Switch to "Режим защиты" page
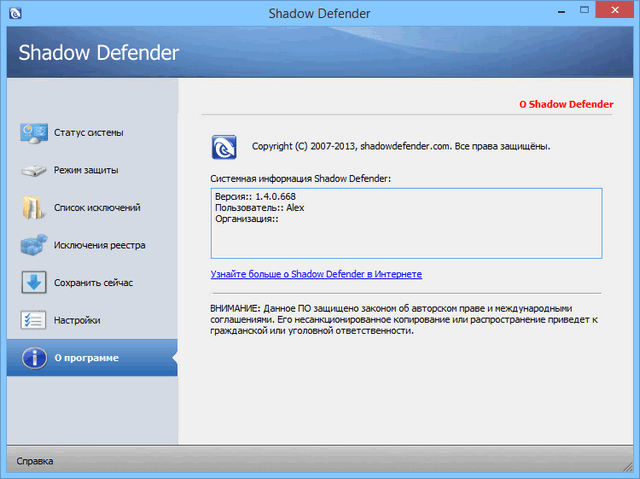The width and height of the screenshot is (640, 479). tap(86, 170)
